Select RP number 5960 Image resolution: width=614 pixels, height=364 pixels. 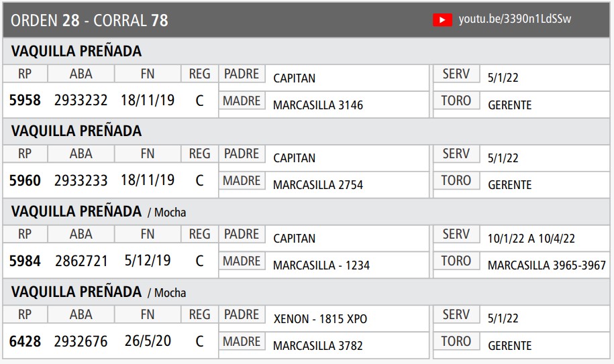(x=25, y=180)
